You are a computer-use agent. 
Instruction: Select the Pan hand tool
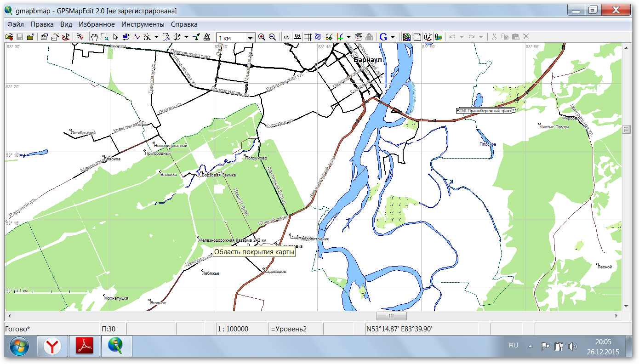[94, 37]
